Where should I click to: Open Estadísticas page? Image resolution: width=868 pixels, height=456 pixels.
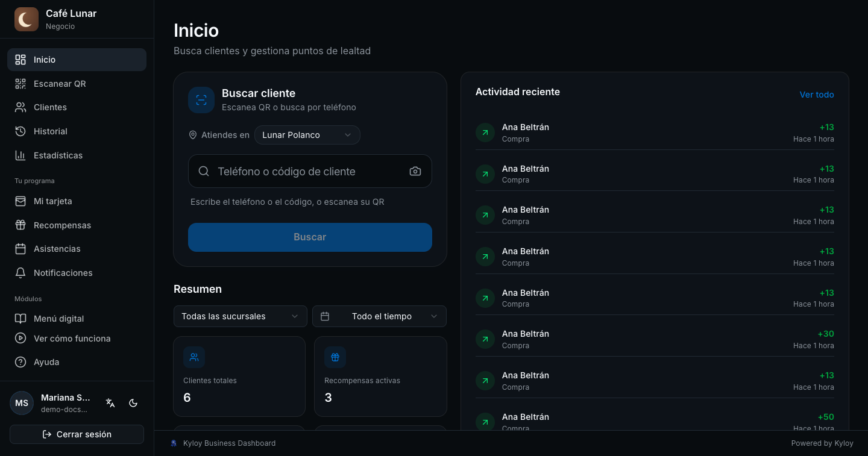(77, 155)
